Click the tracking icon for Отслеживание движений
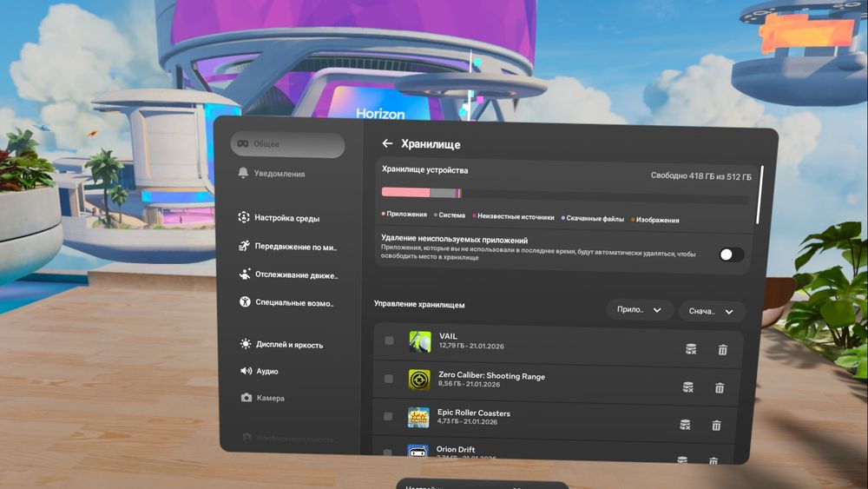The image size is (868, 489). (x=245, y=274)
